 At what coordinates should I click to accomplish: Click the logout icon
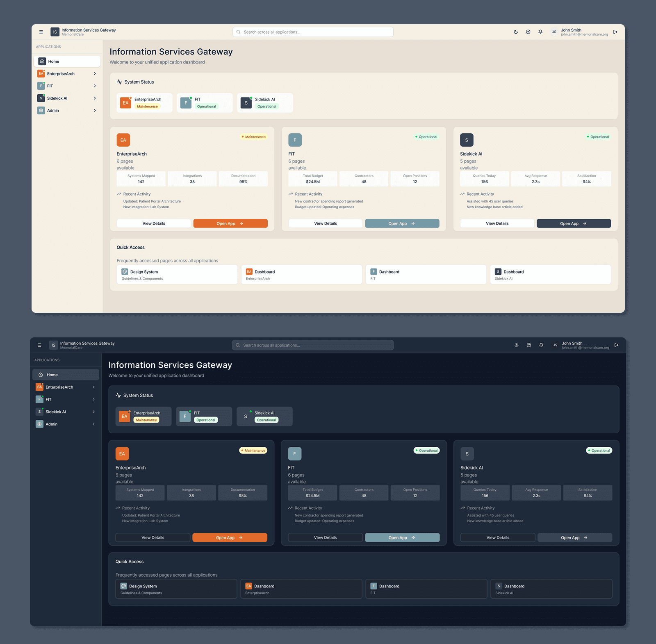615,32
